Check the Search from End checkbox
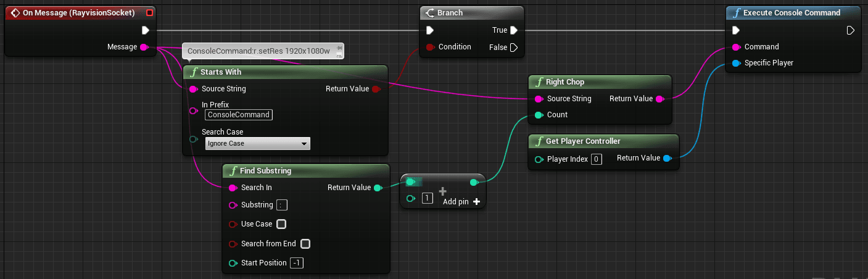 tap(305, 244)
